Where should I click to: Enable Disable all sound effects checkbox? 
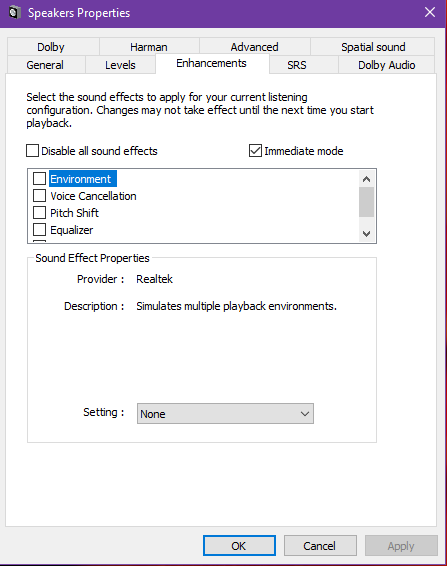[32, 151]
